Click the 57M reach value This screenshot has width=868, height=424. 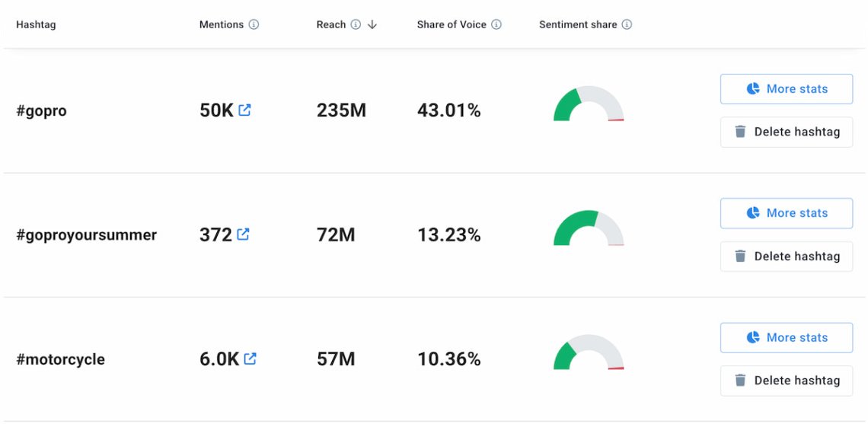[x=336, y=360]
